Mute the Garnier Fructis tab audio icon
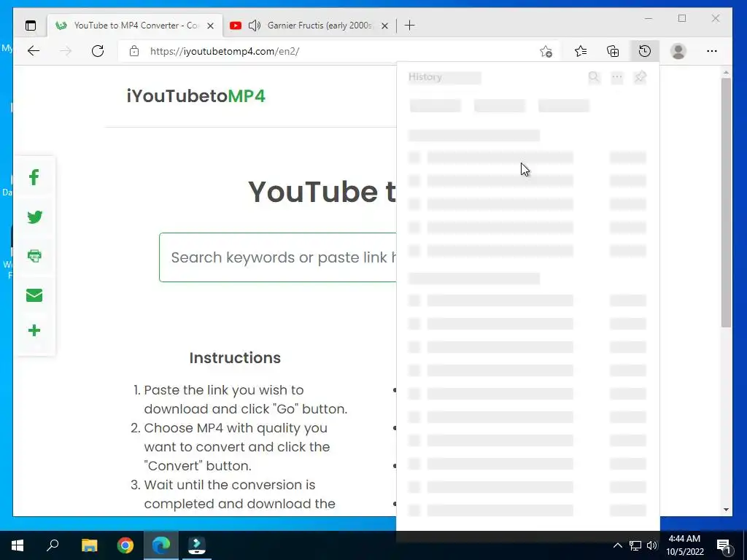Screen dimensions: 747x560 tap(255, 26)
